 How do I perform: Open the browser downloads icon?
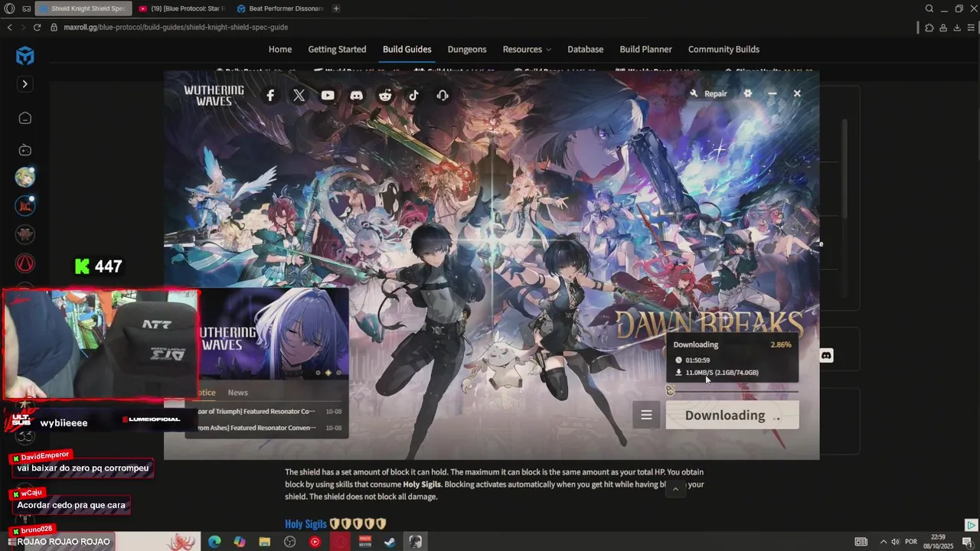[x=957, y=28]
